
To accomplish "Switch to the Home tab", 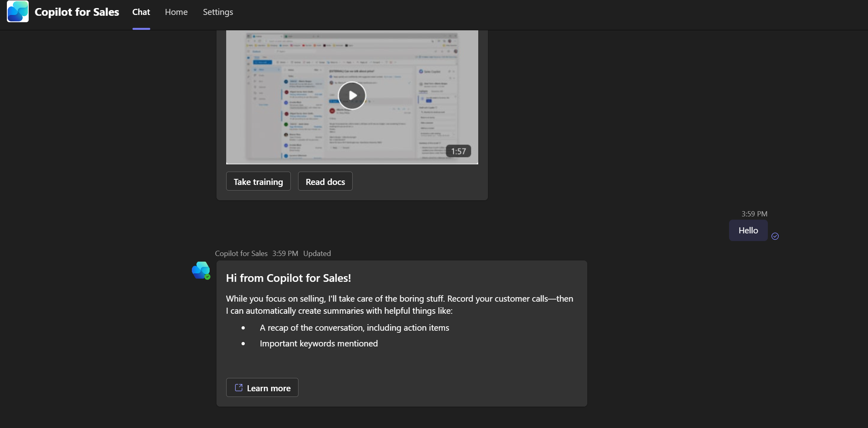I will pyautogui.click(x=176, y=12).
